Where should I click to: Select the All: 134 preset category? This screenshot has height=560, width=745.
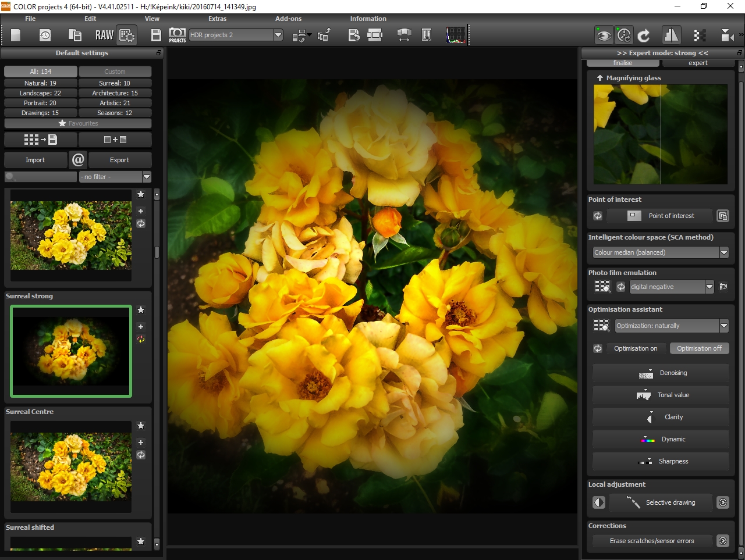click(x=41, y=72)
